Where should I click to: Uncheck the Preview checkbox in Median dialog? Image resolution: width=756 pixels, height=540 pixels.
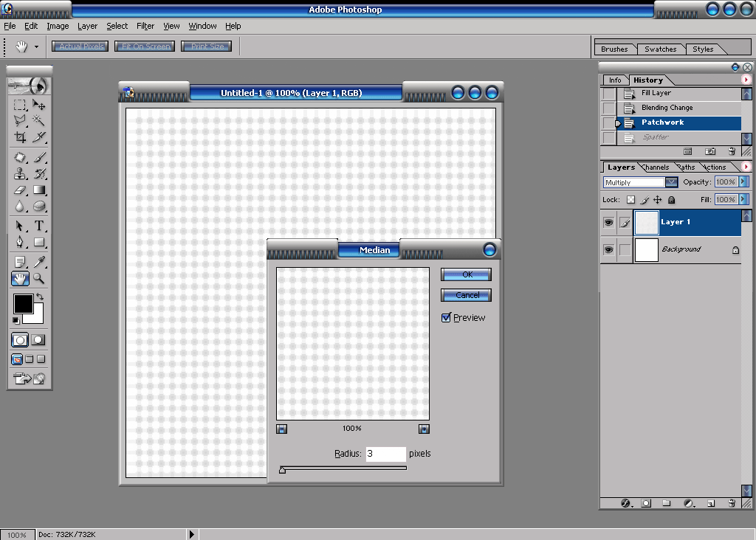446,318
